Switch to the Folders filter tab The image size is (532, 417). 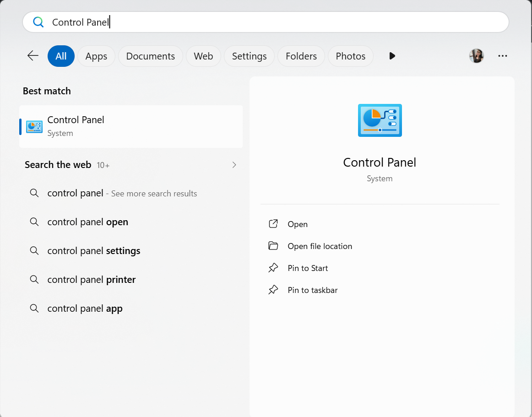point(301,56)
